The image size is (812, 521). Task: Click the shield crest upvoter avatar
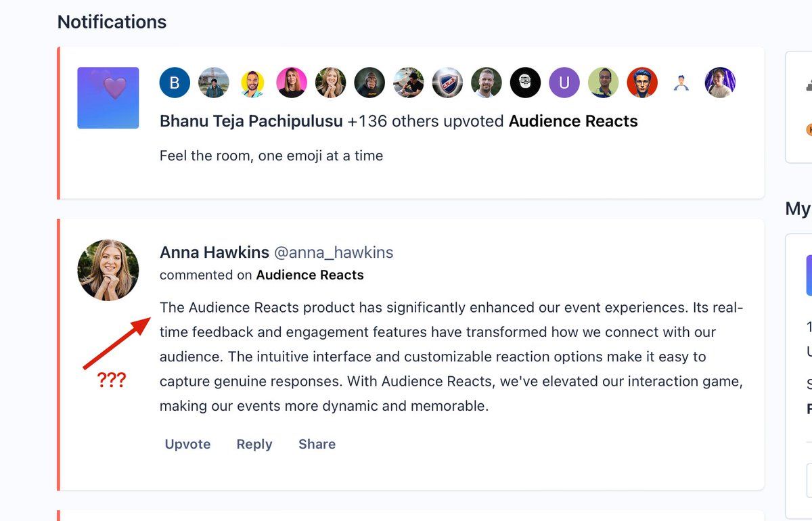(x=447, y=83)
